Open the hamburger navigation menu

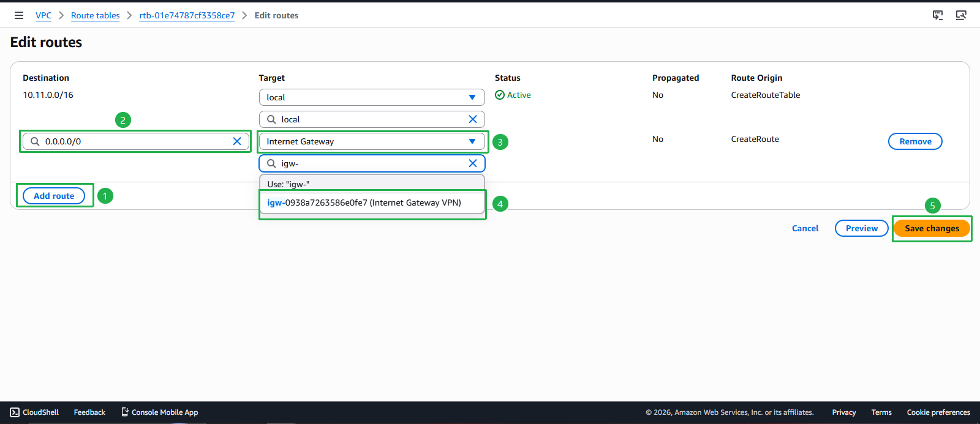[19, 15]
